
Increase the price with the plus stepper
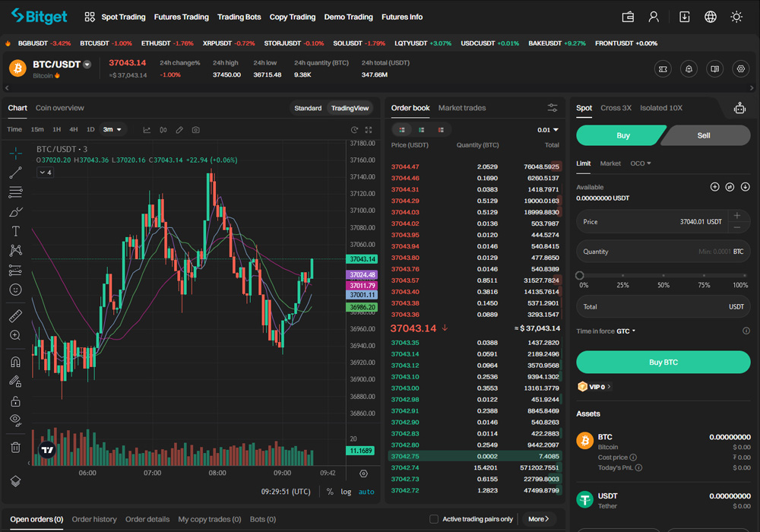click(x=737, y=216)
